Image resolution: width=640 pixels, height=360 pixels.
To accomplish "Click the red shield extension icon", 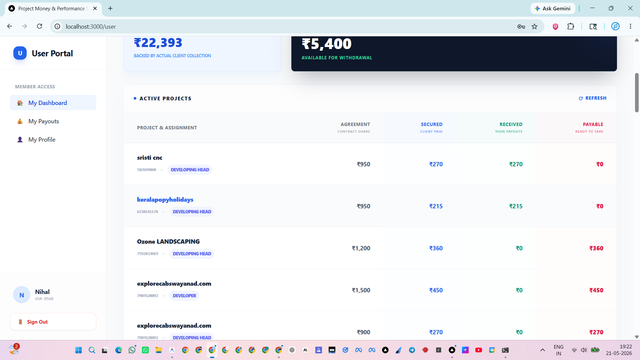I will (555, 27).
